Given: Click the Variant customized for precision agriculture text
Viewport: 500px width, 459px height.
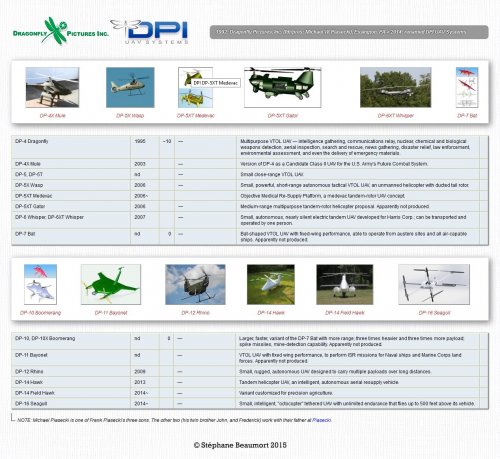Looking at the screenshot, I should pyautogui.click(x=286, y=393).
